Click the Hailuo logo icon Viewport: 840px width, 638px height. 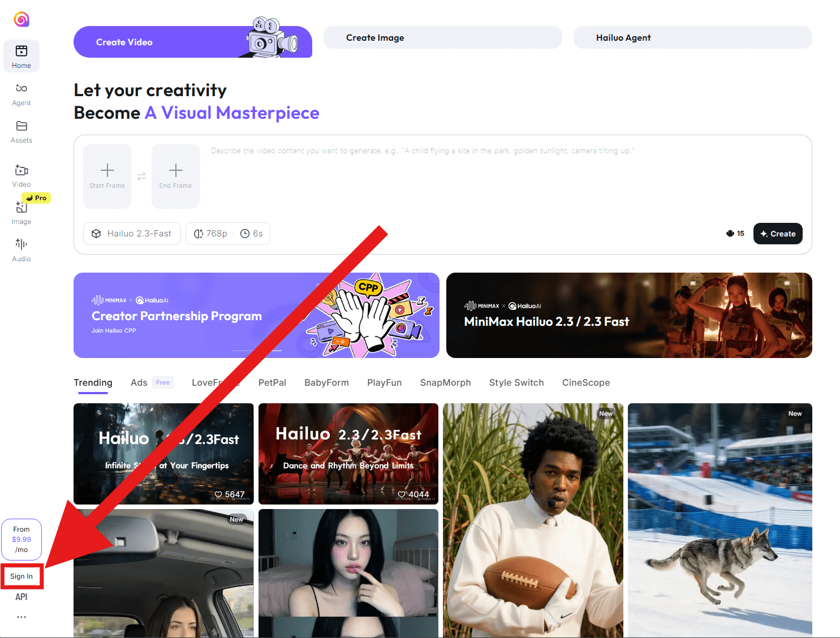[21, 20]
